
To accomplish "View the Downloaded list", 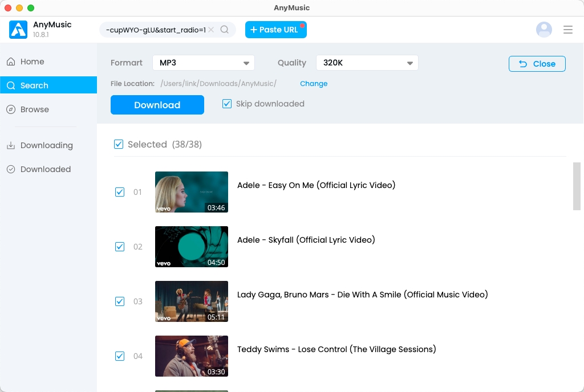I will [x=48, y=169].
